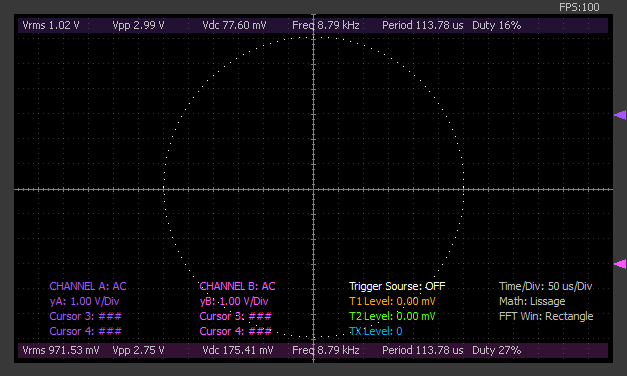Click the FPS:100 indicator
Screen dimensions: 627x376
(x=579, y=7)
